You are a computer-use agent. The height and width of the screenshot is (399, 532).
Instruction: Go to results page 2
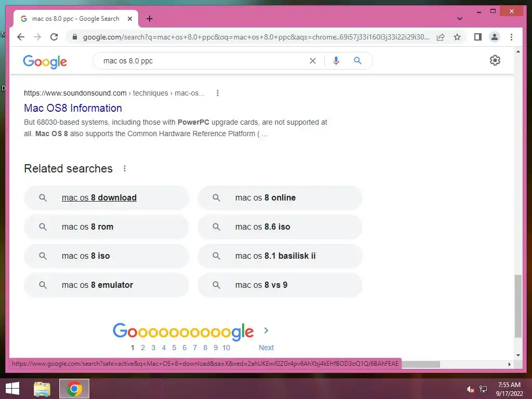click(143, 348)
